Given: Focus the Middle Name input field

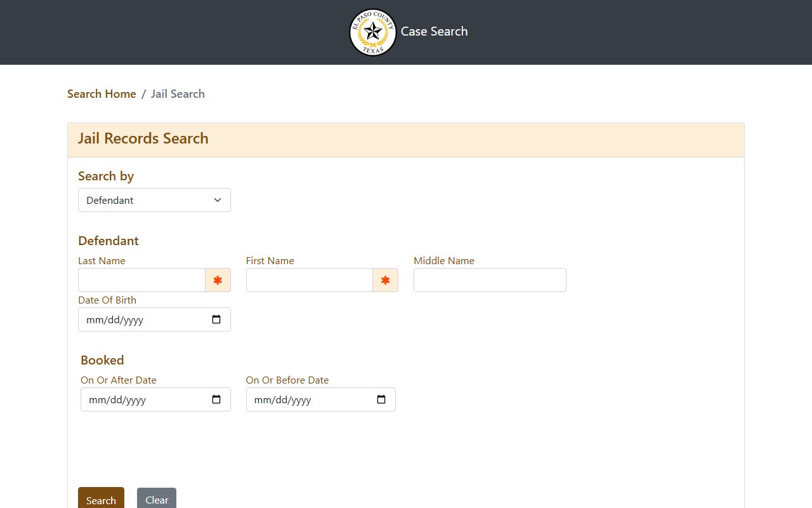Looking at the screenshot, I should click(x=490, y=280).
